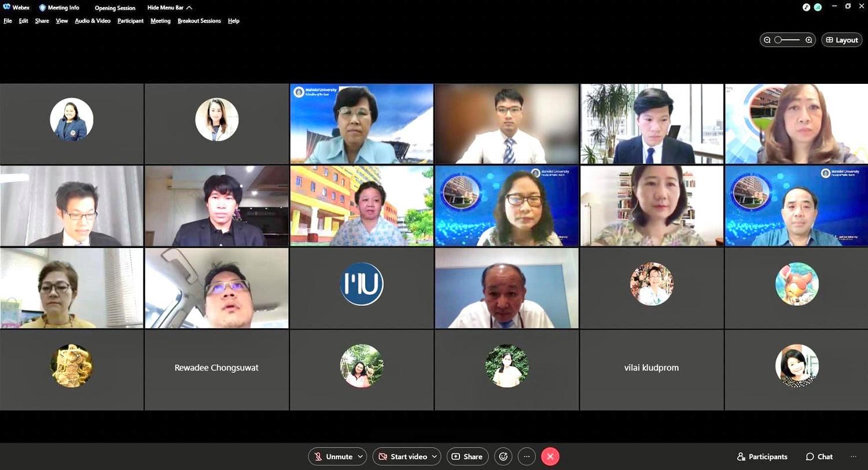Click the Opening Session title text
The width and height of the screenshot is (868, 470).
click(115, 8)
